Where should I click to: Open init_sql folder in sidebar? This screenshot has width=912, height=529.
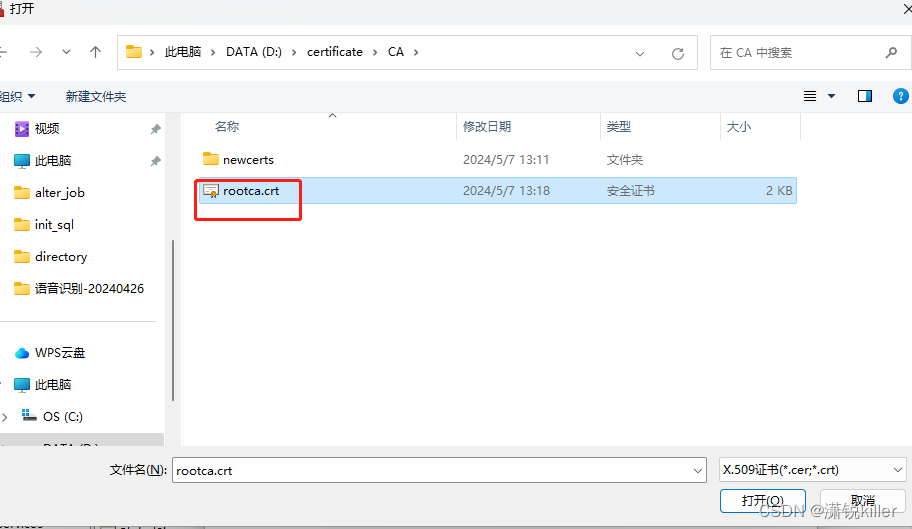pos(54,224)
